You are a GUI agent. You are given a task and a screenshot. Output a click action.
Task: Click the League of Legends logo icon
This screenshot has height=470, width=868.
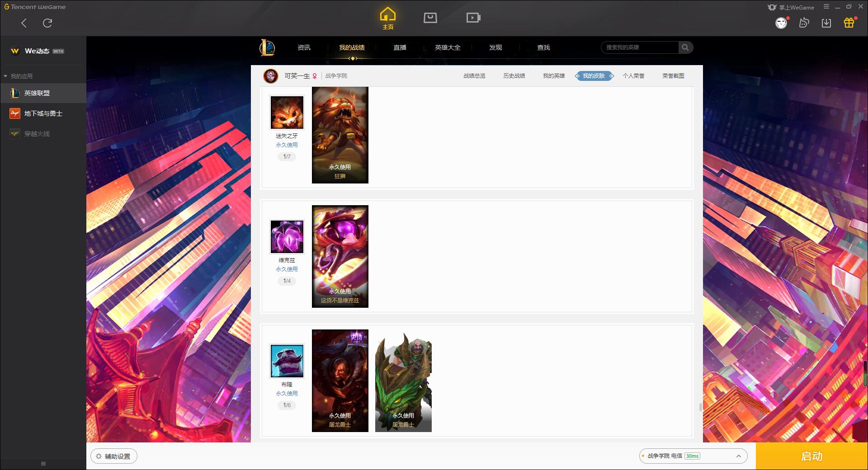[x=267, y=47]
